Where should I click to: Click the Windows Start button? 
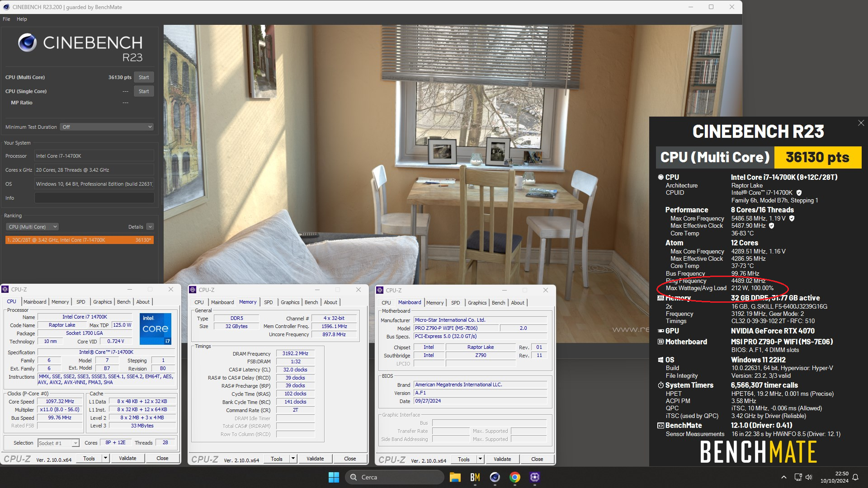click(334, 477)
